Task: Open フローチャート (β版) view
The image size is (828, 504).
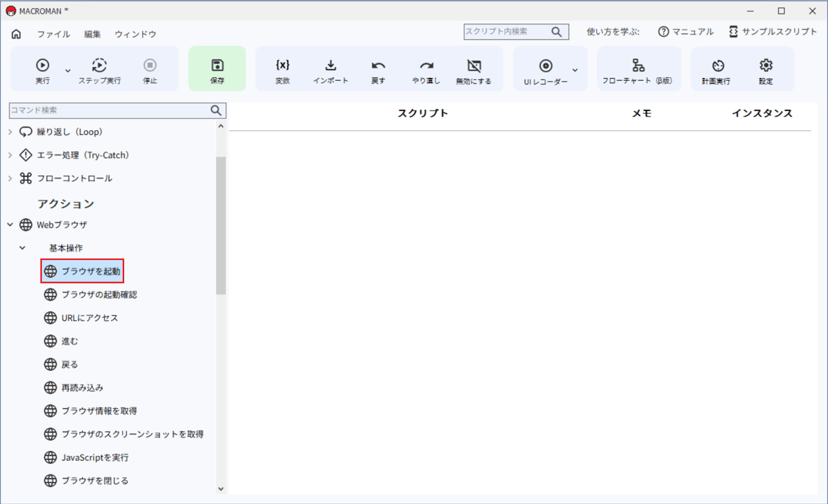Action: click(638, 65)
